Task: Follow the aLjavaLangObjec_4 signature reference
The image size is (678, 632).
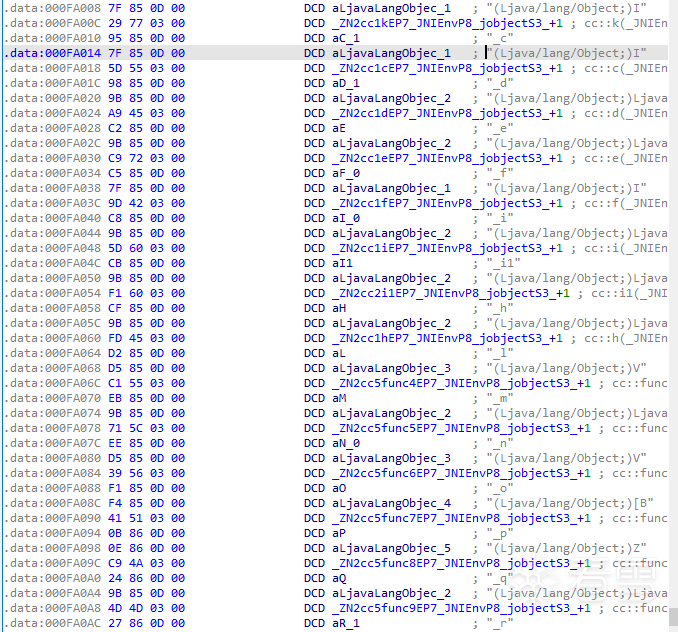Action: (x=391, y=503)
